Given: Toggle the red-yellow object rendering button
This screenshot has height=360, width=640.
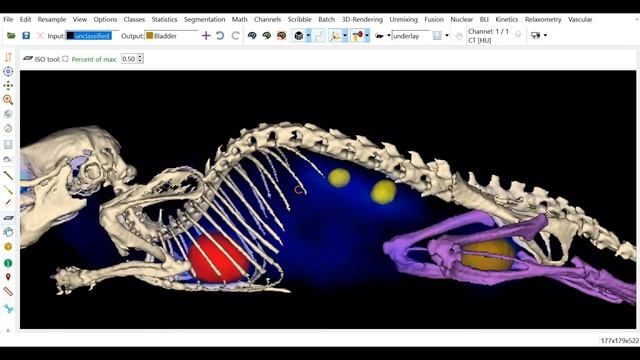Looking at the screenshot, I should click(357, 36).
